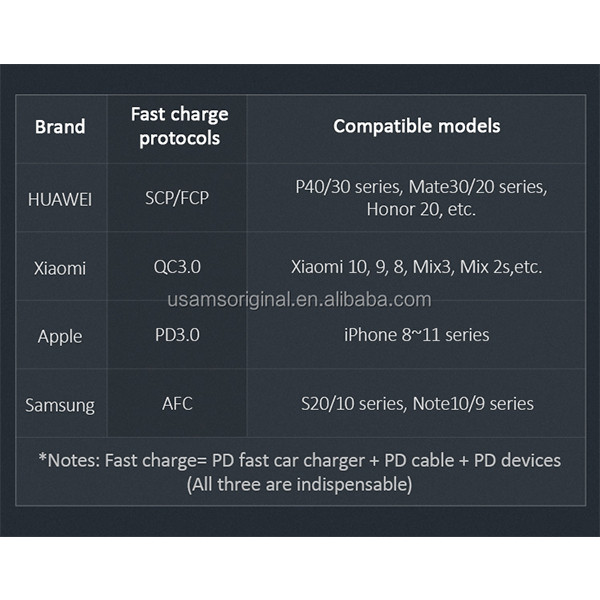Click the S20/10 series, Note10/9 series cell
This screenshot has height=600, width=600.
click(416, 404)
